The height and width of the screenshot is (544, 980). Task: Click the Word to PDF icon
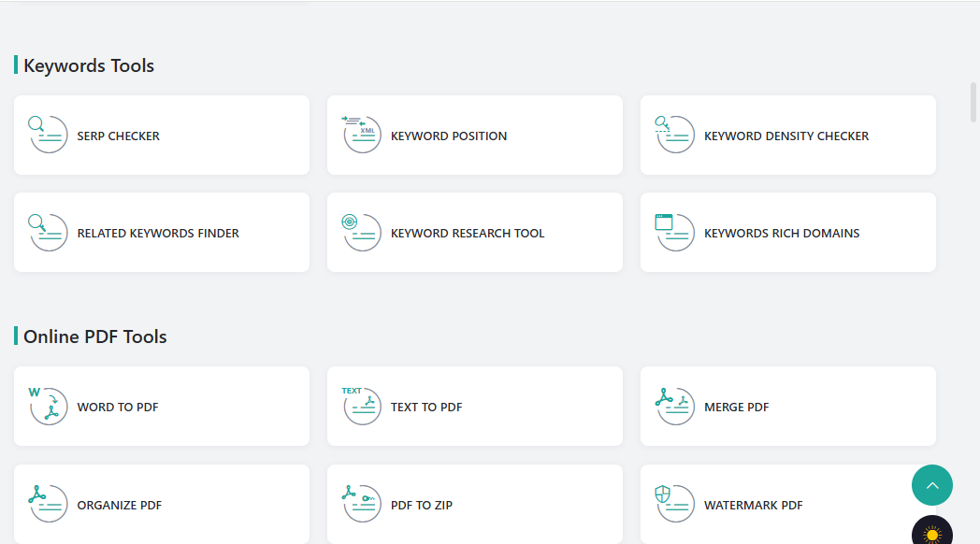[48, 406]
